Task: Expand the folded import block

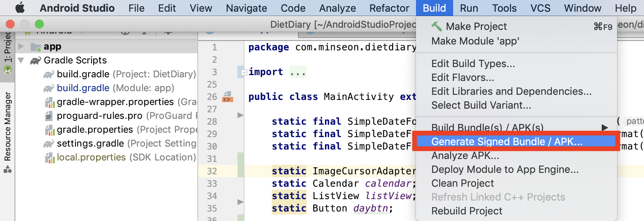Action: pyautogui.click(x=244, y=72)
